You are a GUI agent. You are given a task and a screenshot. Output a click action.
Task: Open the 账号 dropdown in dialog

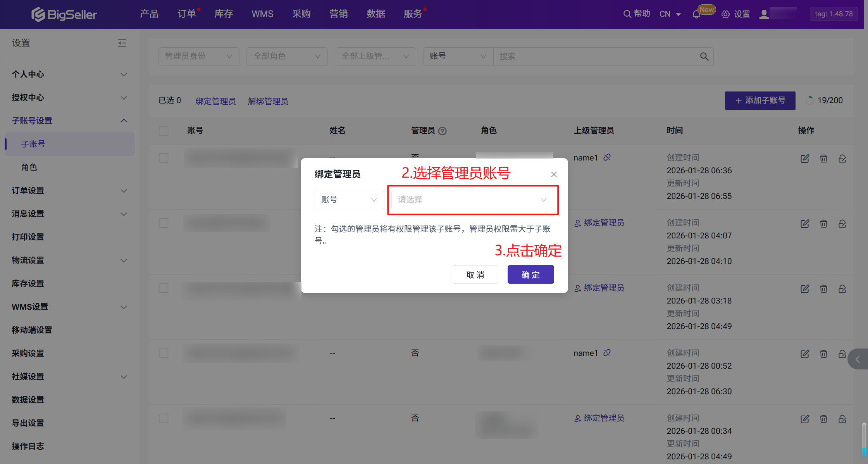click(x=349, y=200)
